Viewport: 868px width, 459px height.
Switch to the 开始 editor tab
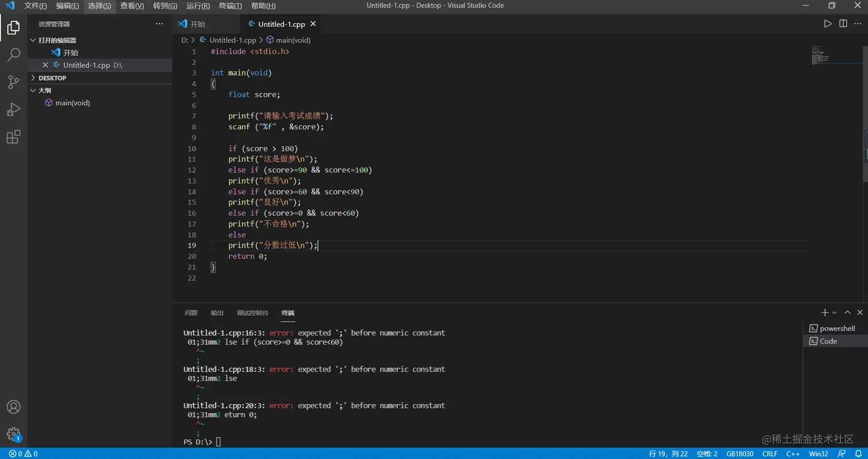(197, 24)
